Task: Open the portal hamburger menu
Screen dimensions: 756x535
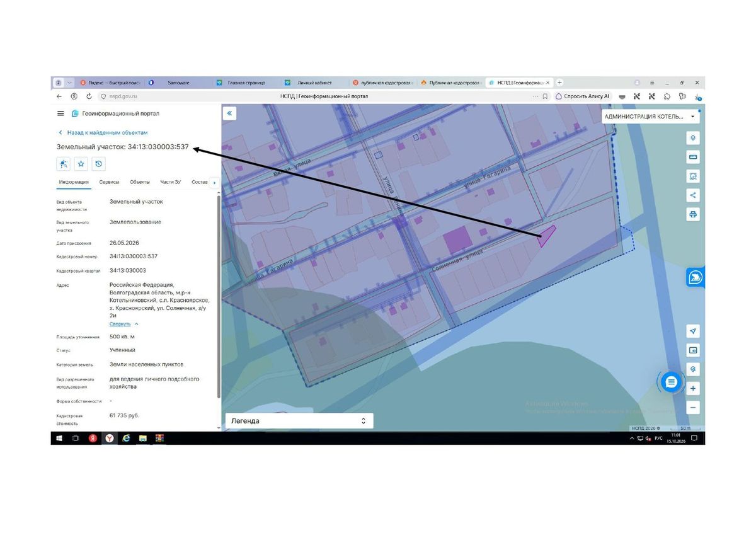Action: (60, 113)
